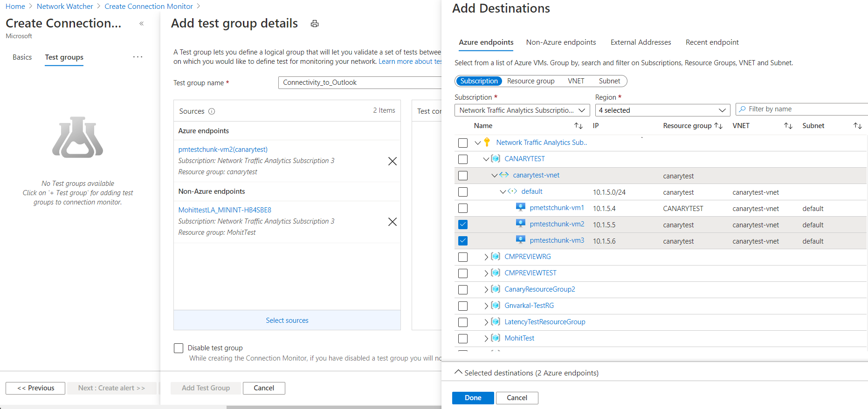The width and height of the screenshot is (868, 409).
Task: Open the Region dropdown
Action: (x=662, y=110)
